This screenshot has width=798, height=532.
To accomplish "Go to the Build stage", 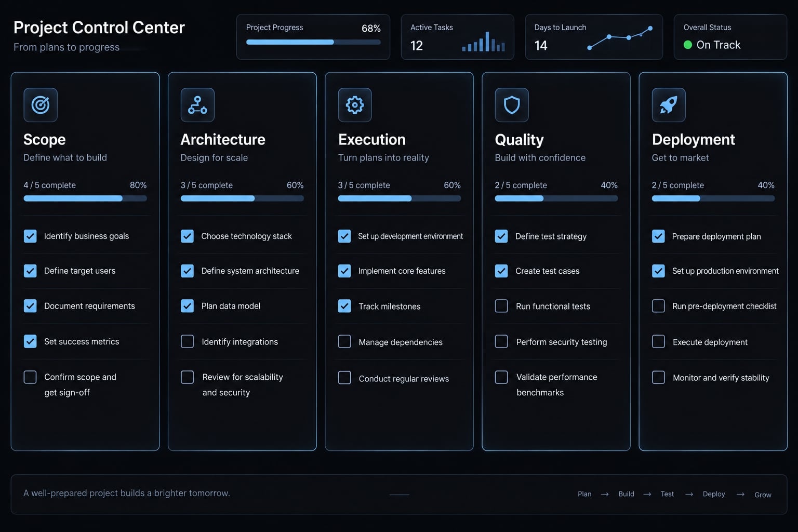I will [626, 494].
